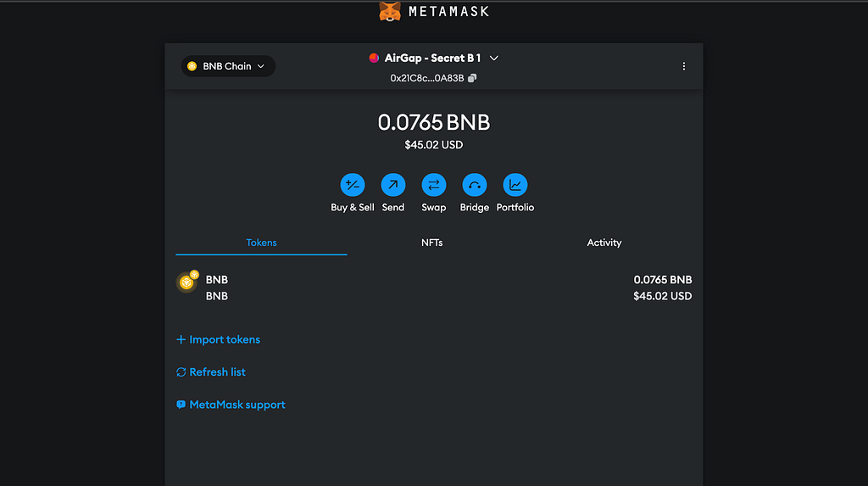Open the BNB token name in list

click(216, 280)
